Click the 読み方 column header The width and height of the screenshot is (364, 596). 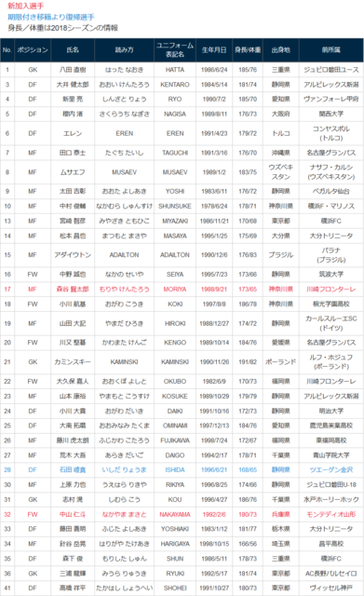124,49
